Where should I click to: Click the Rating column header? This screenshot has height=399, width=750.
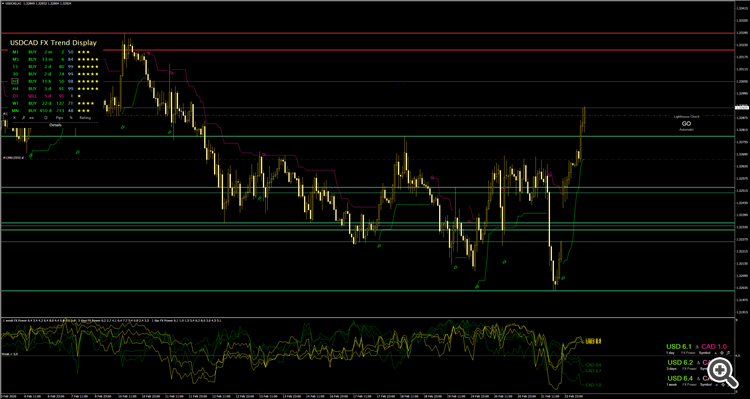click(85, 117)
